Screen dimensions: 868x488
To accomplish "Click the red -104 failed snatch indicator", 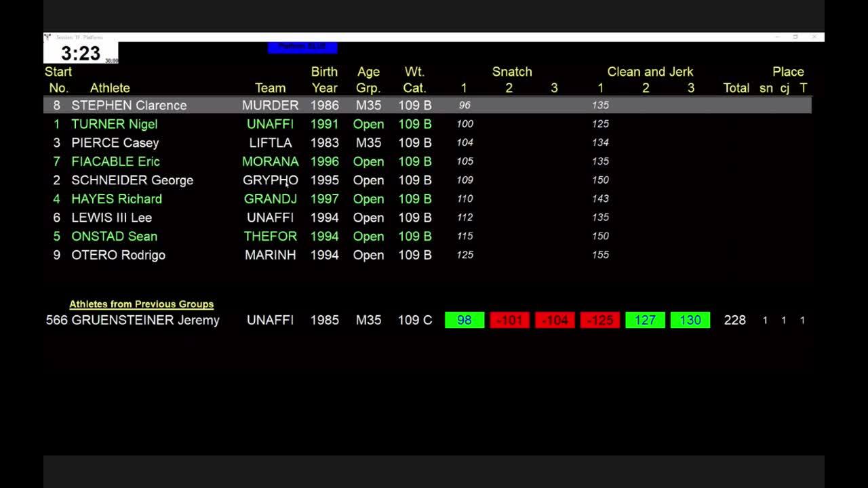I will pos(555,320).
